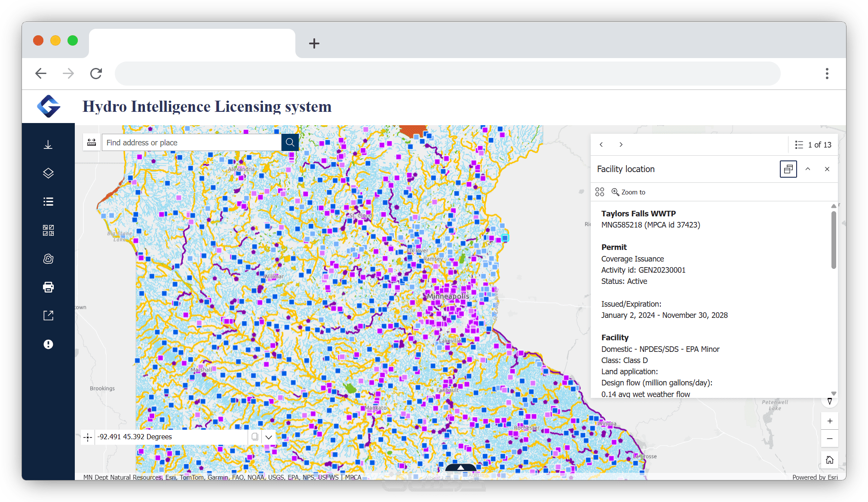
Task: Print the map using printer icon
Action: [48, 287]
